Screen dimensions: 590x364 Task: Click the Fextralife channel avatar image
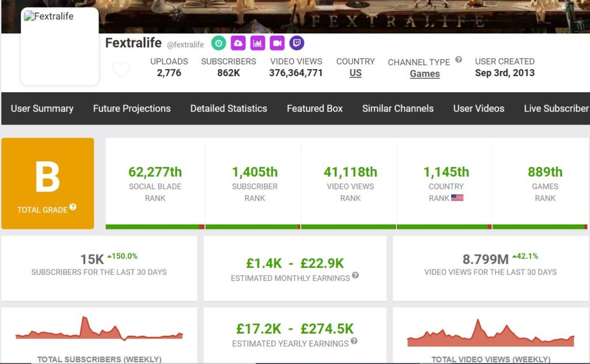pyautogui.click(x=60, y=46)
